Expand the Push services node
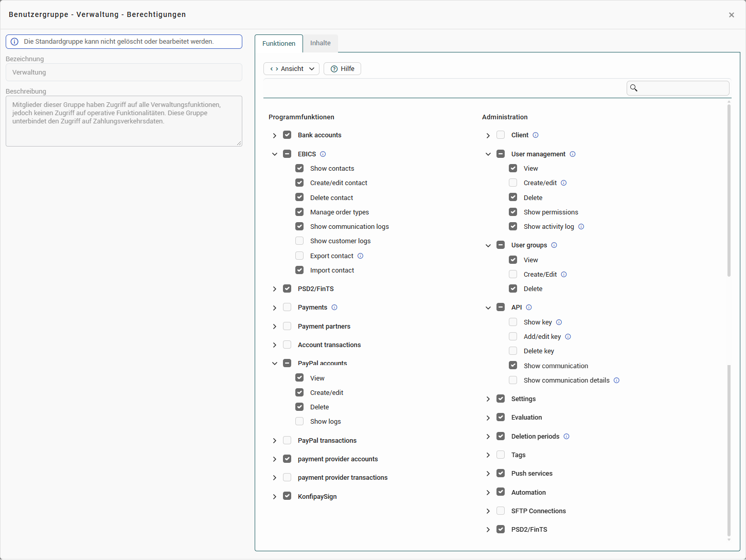The width and height of the screenshot is (746, 560). [x=488, y=474]
